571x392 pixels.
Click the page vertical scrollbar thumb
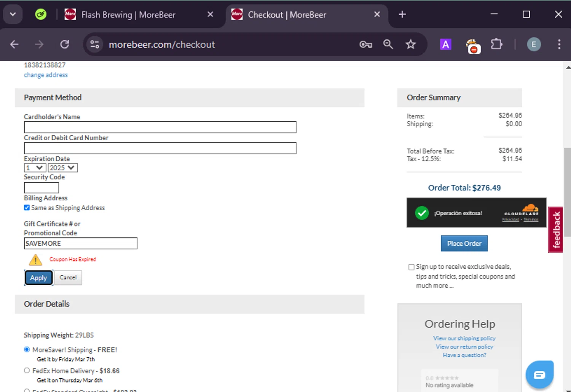(x=568, y=192)
